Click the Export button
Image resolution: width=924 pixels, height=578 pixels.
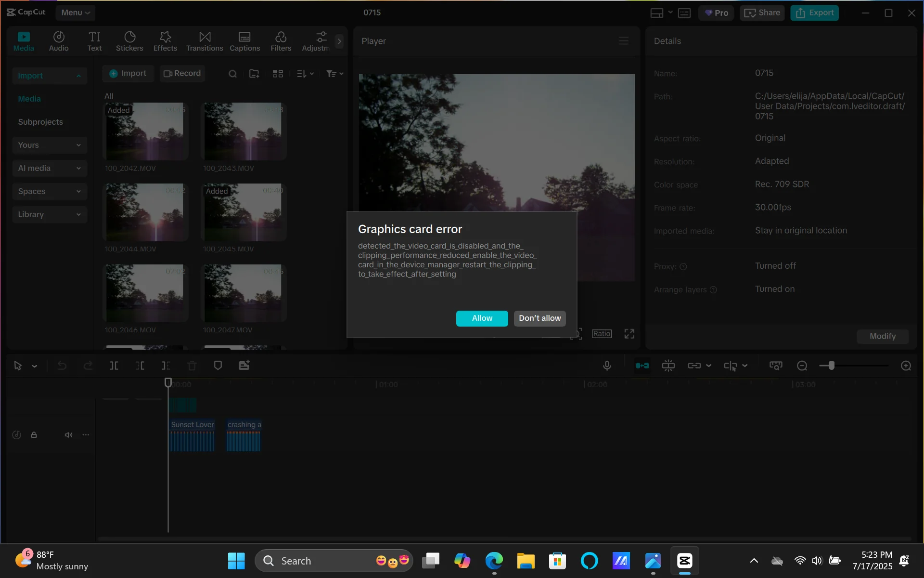pos(814,13)
